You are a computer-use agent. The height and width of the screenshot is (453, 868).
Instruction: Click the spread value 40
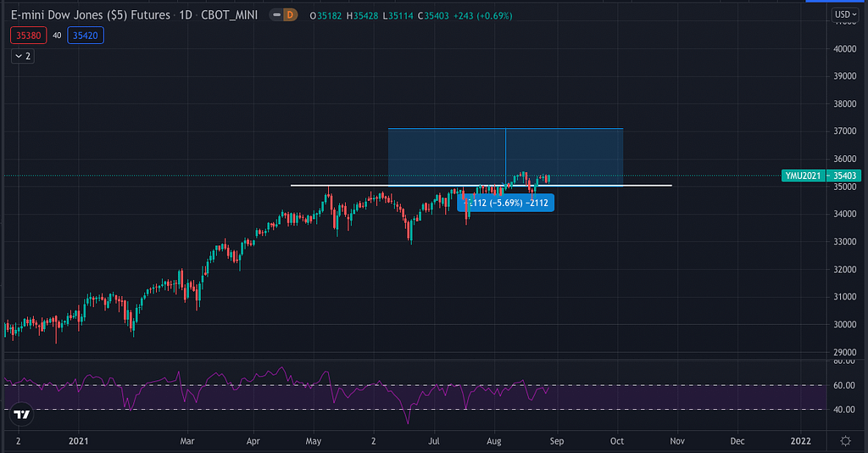(57, 36)
